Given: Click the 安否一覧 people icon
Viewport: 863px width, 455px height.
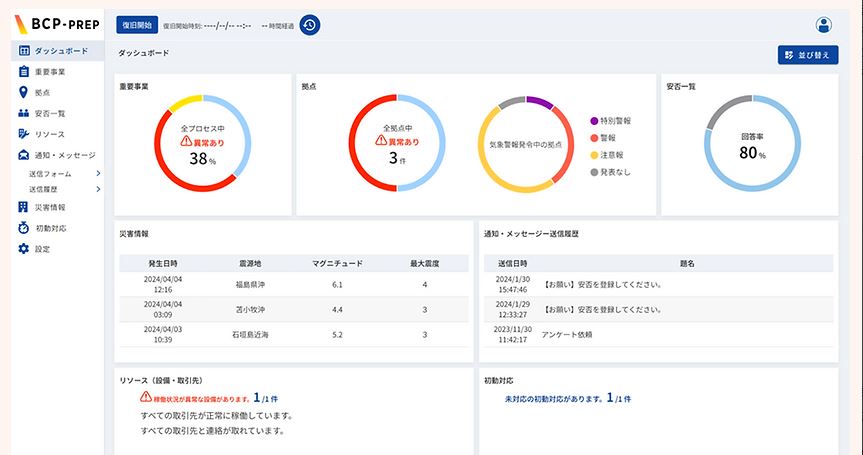Looking at the screenshot, I should pos(24,113).
